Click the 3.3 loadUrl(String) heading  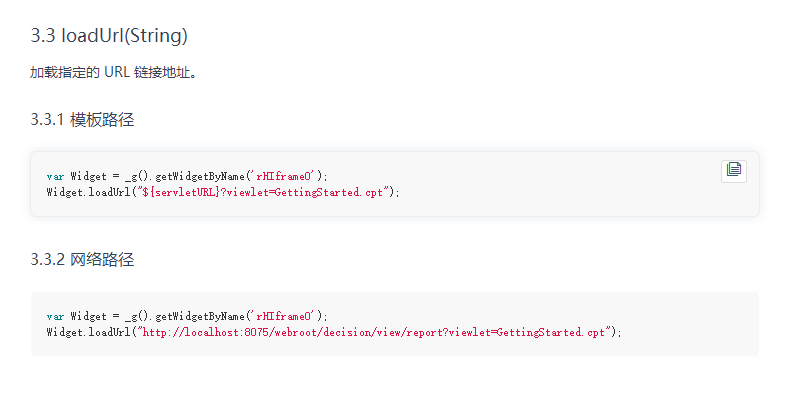point(109,35)
